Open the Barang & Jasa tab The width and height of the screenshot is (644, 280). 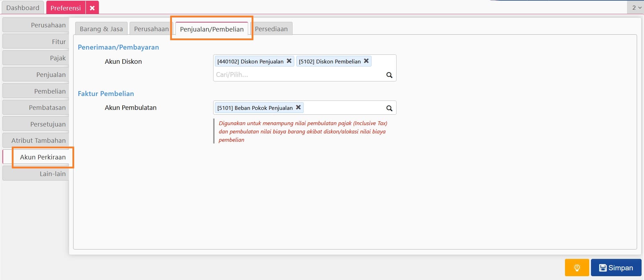(101, 29)
